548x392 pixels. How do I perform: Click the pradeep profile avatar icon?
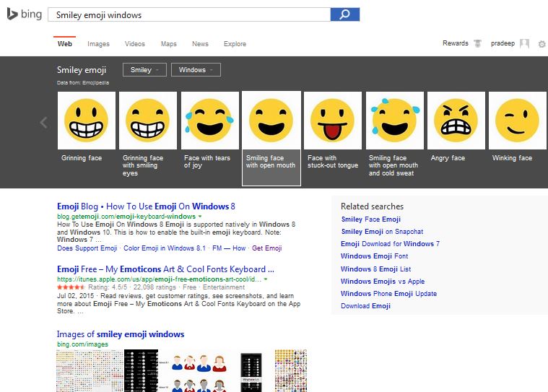point(524,43)
